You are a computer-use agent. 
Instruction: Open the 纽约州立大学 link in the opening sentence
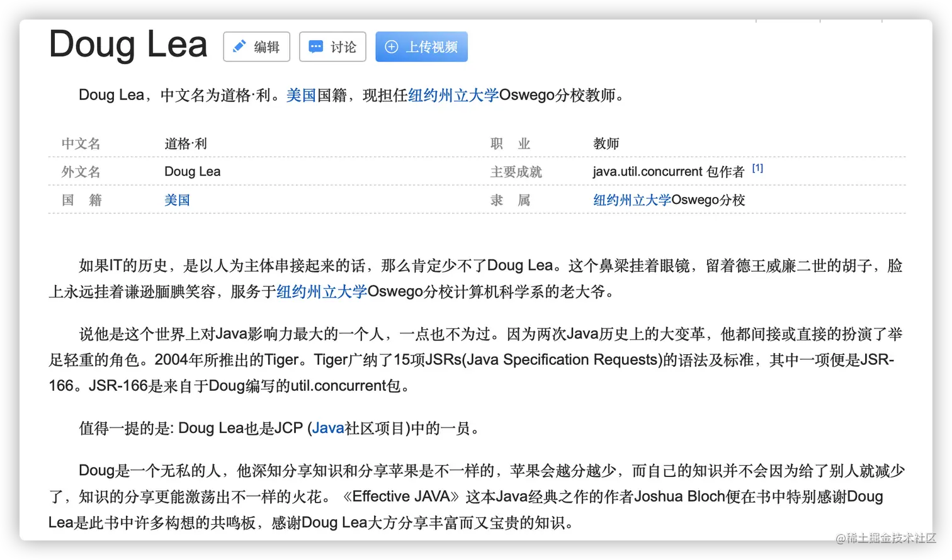452,96
